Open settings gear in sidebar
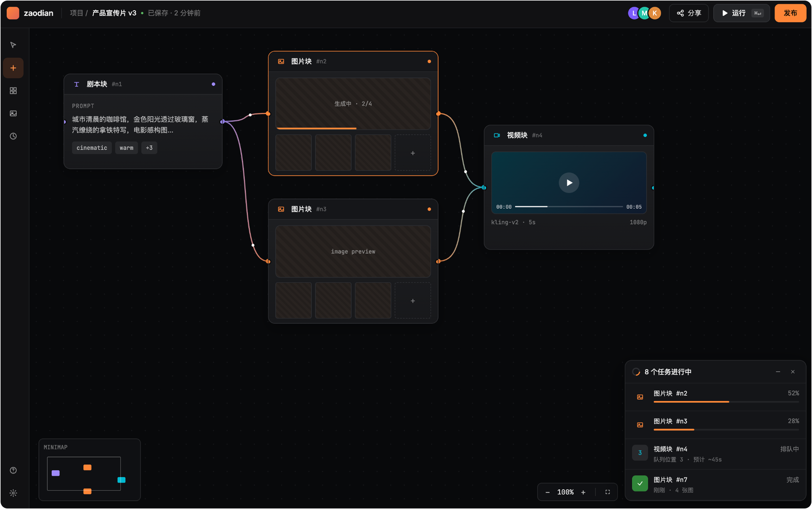This screenshot has width=812, height=509. (x=13, y=493)
